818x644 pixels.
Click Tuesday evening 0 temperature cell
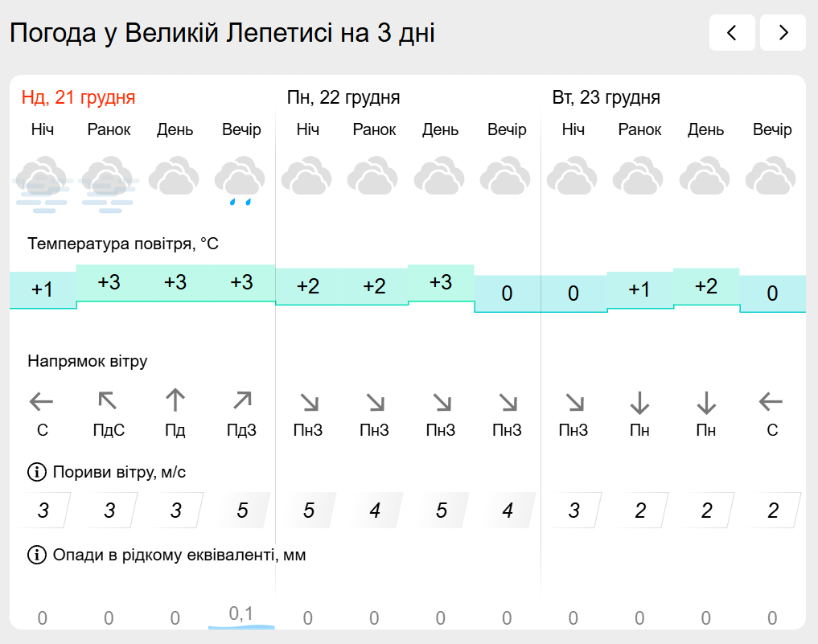(x=772, y=293)
